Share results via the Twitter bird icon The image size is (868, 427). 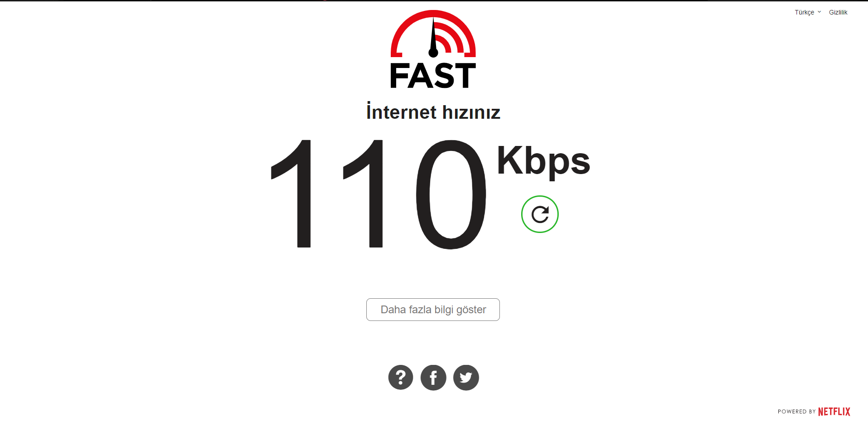[466, 378]
